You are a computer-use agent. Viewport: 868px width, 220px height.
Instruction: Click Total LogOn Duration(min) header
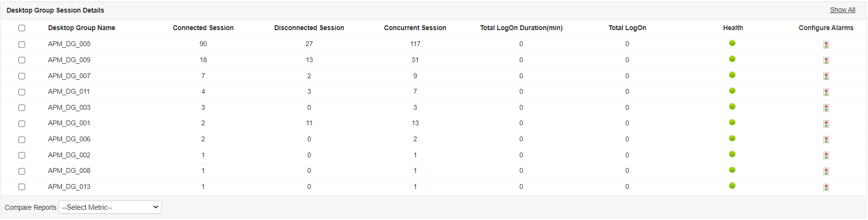[521, 28]
